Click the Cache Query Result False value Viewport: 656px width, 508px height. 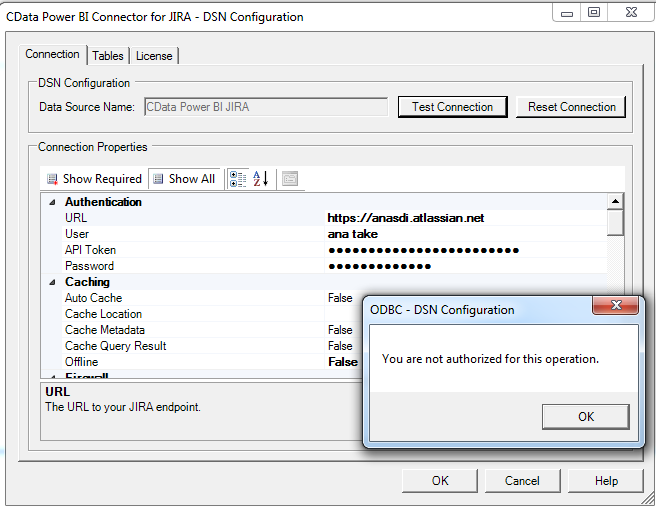340,346
